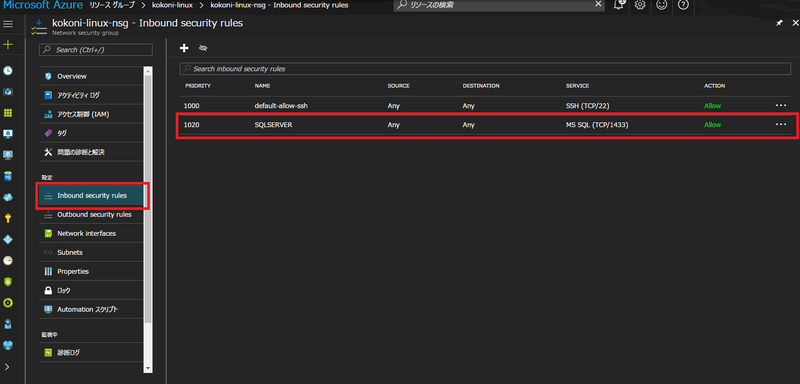The height and width of the screenshot is (384, 800).
Task: Click MS SQL (TCP/1433) service cell
Action: click(597, 124)
